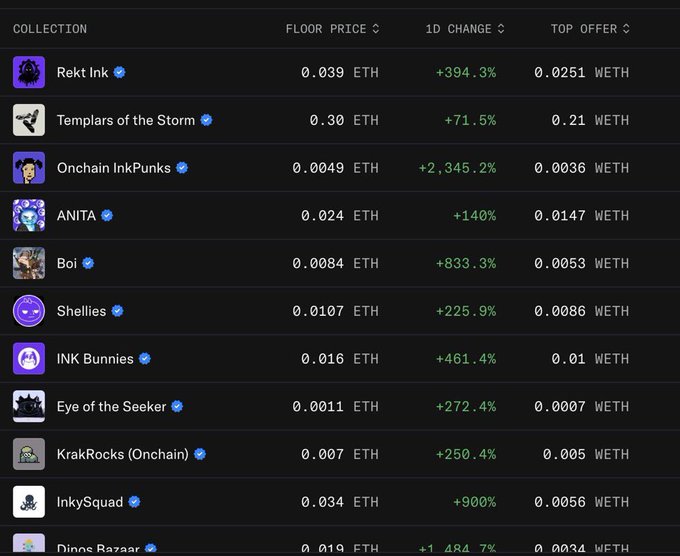Click verified badge next to INK Bunnies
Screen dimensions: 680x556
pyautogui.click(x=145, y=358)
